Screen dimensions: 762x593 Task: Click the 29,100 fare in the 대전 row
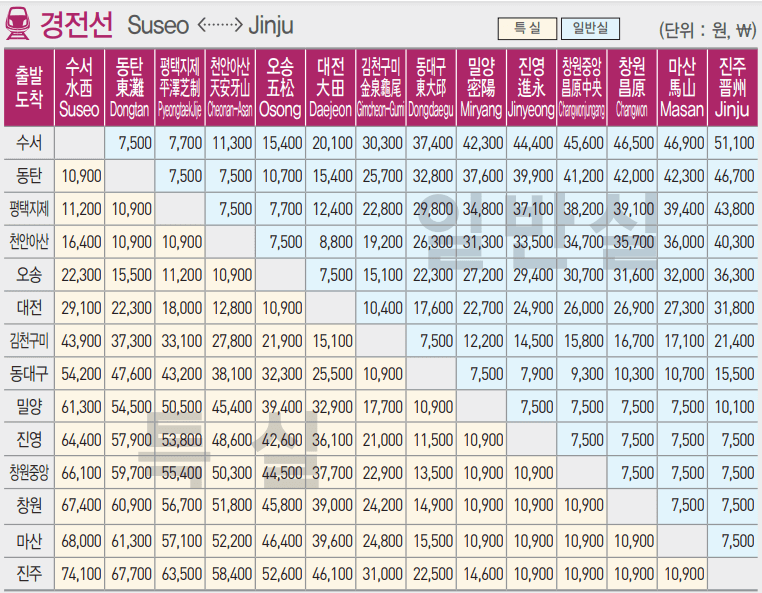click(x=81, y=308)
